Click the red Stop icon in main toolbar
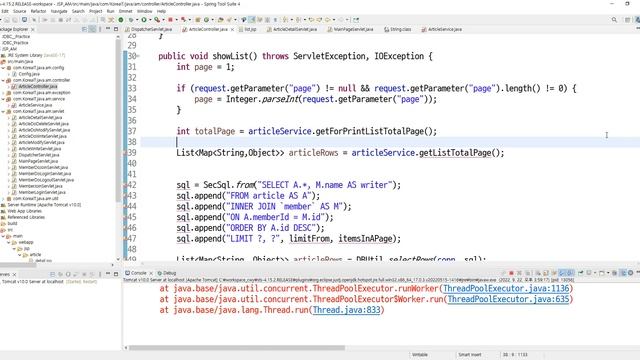The width and height of the screenshot is (640, 360). [x=171, y=20]
